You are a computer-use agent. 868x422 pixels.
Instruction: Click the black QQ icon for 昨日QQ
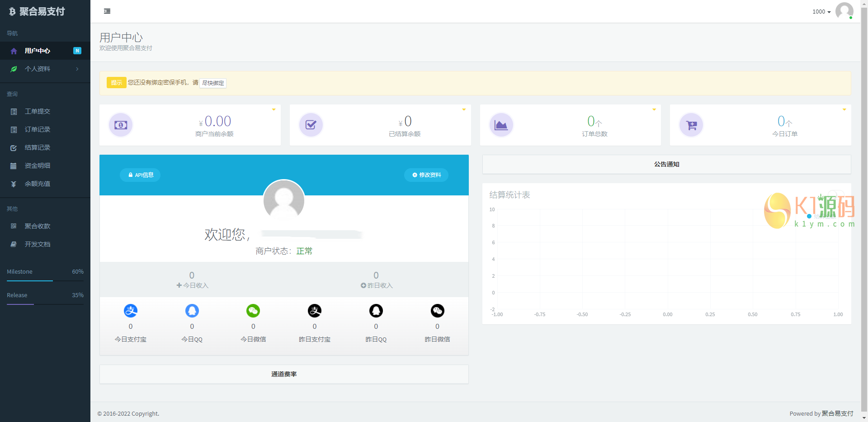pyautogui.click(x=376, y=311)
